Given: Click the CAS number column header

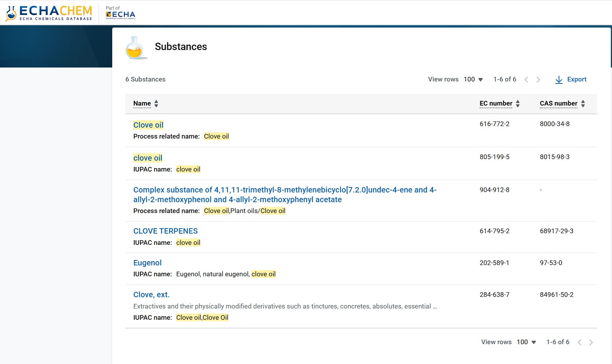Looking at the screenshot, I should point(558,104).
